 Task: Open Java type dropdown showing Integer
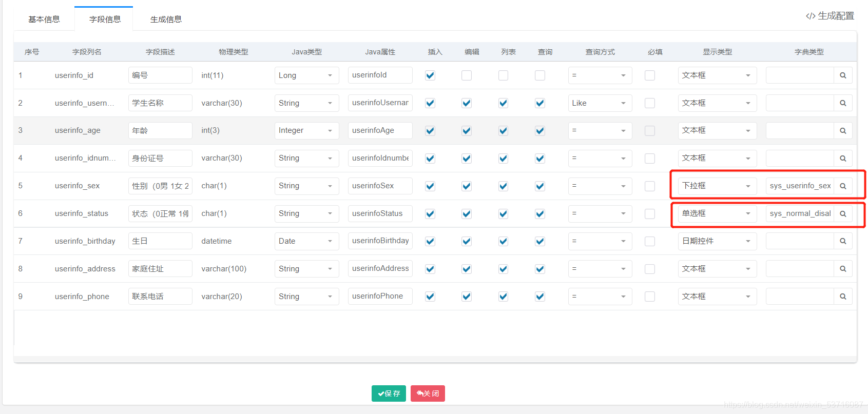pyautogui.click(x=307, y=131)
